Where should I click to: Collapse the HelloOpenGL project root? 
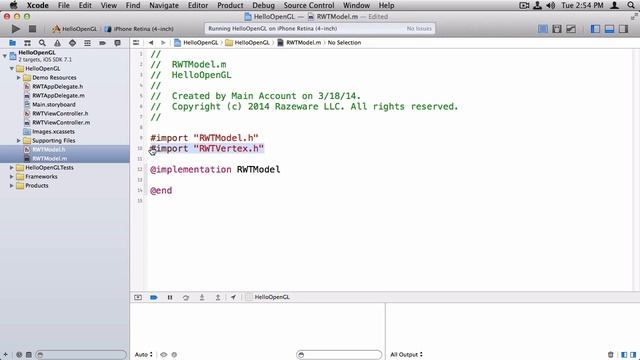tap(5, 56)
